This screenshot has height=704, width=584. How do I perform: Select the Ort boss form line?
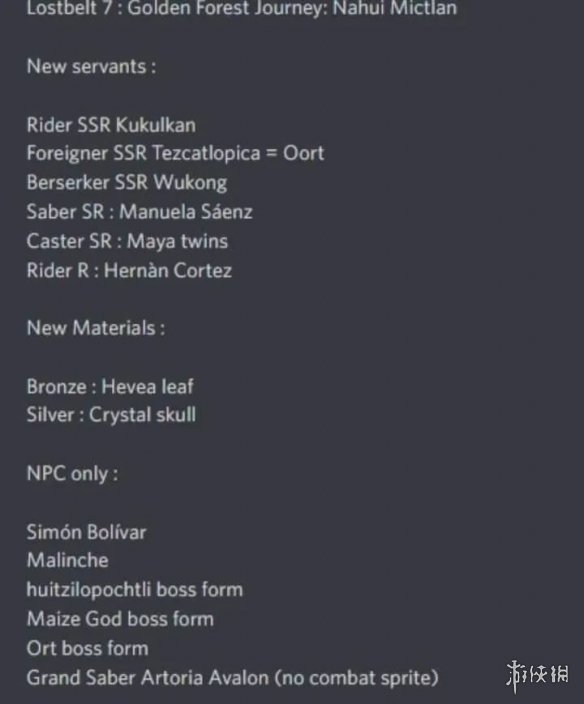tap(88, 648)
